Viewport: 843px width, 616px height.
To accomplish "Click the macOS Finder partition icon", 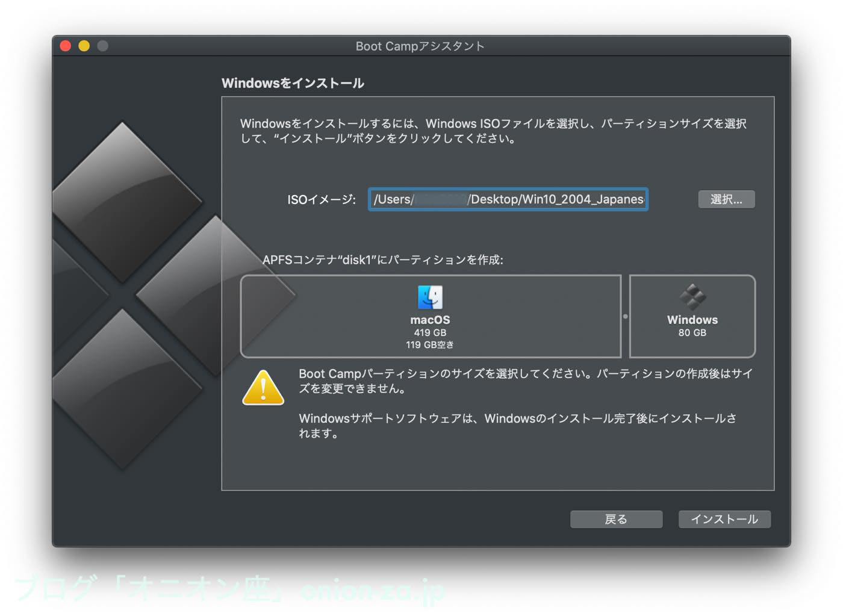I will click(430, 297).
